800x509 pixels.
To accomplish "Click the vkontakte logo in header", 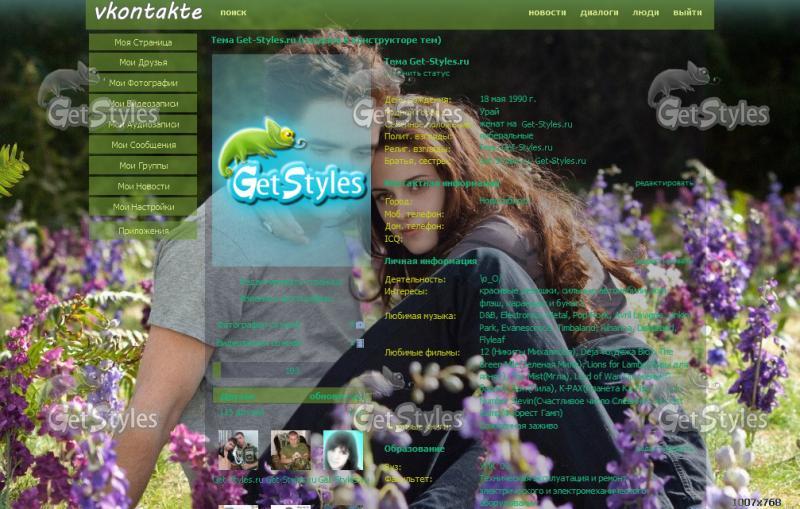I will coord(148,12).
